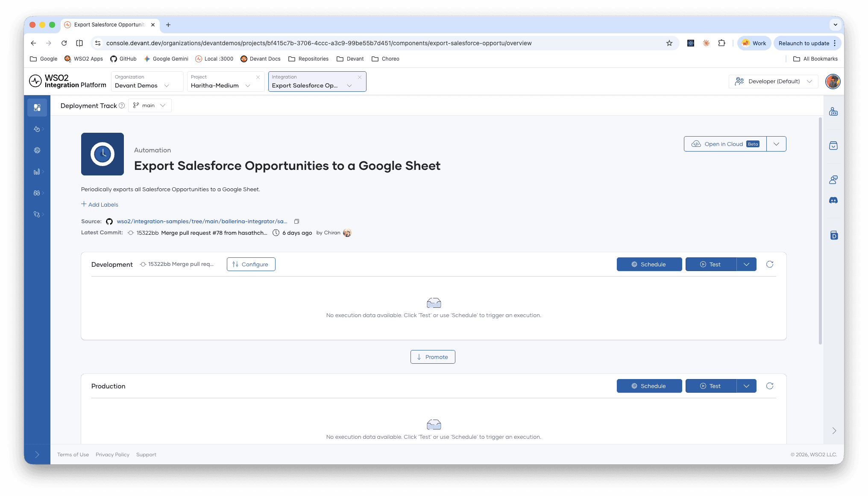Open the Organization Devant Demos dropdown

[x=147, y=81]
